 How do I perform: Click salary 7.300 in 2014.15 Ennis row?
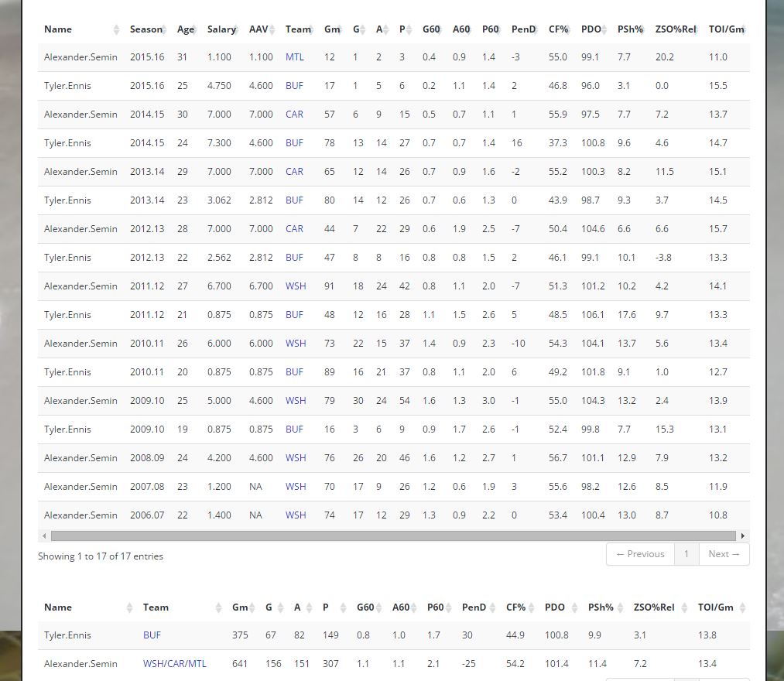(x=219, y=143)
